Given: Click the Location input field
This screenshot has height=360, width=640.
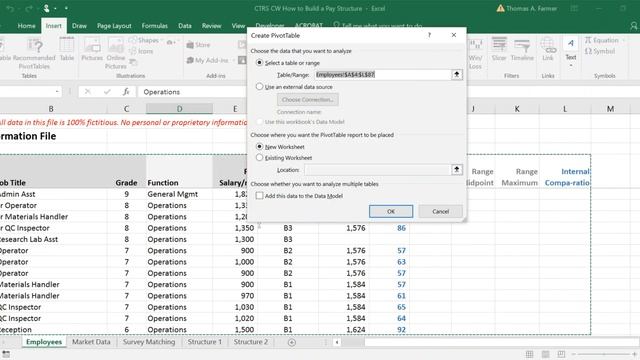Looking at the screenshot, I should click(378, 170).
